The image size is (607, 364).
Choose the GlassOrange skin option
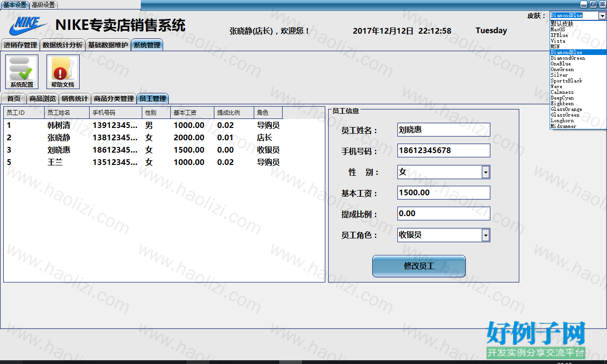[578, 109]
